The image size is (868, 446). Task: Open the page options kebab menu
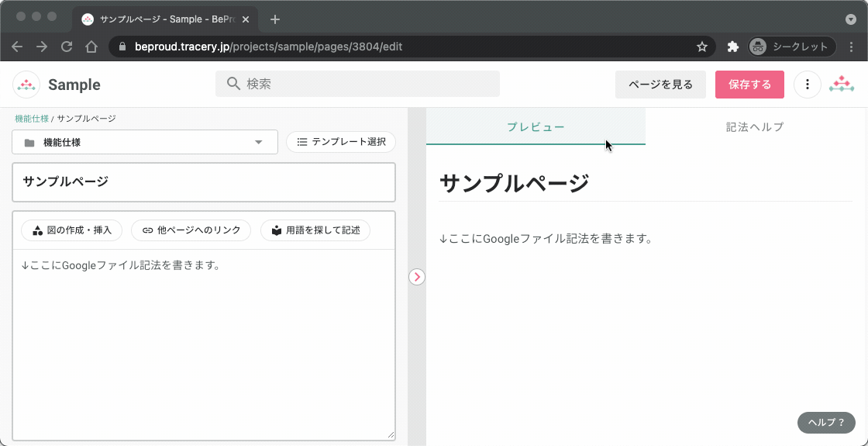pyautogui.click(x=807, y=85)
